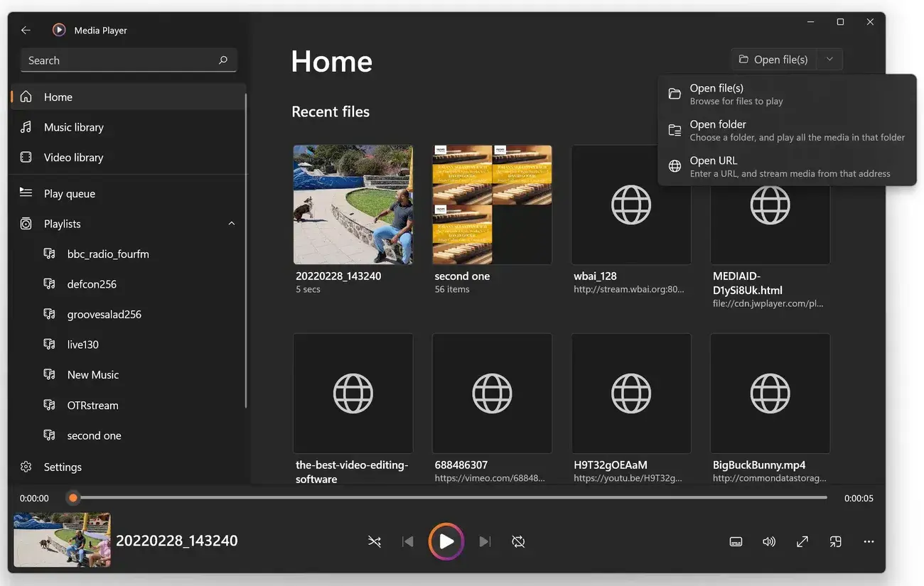
Task: Skip to the next track
Action: pos(484,541)
